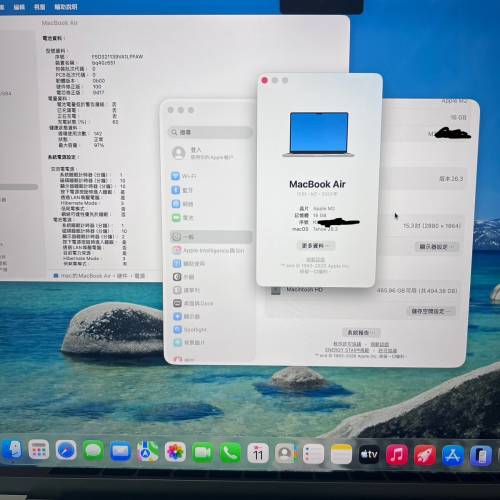Click the 'MacBook Air' title of System Information window
This screenshot has height=500, width=500.
(60, 23)
